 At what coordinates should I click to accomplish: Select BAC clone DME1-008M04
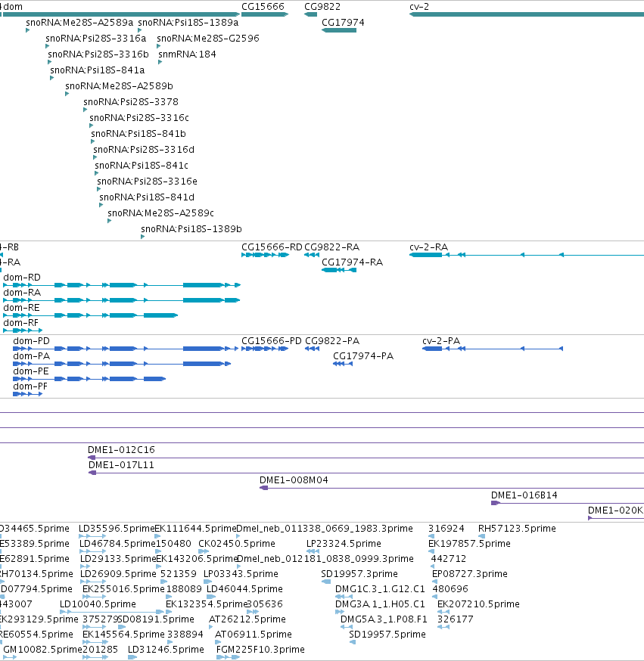tap(452, 488)
